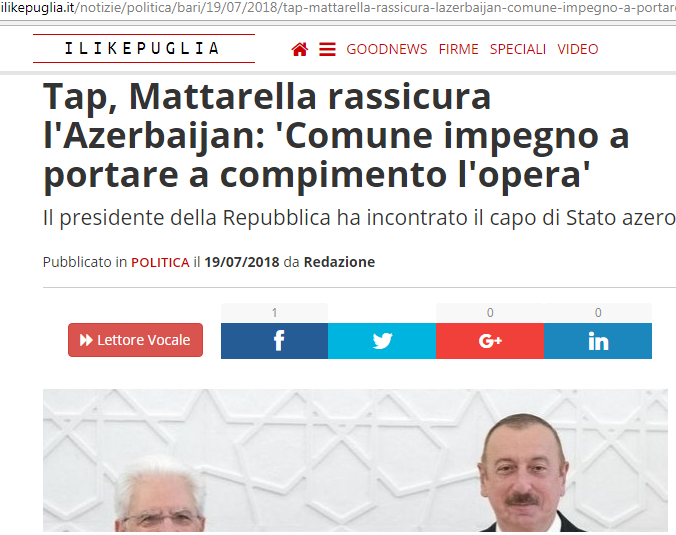The width and height of the screenshot is (676, 535).
Task: Share article on LinkedIn
Action: click(598, 341)
